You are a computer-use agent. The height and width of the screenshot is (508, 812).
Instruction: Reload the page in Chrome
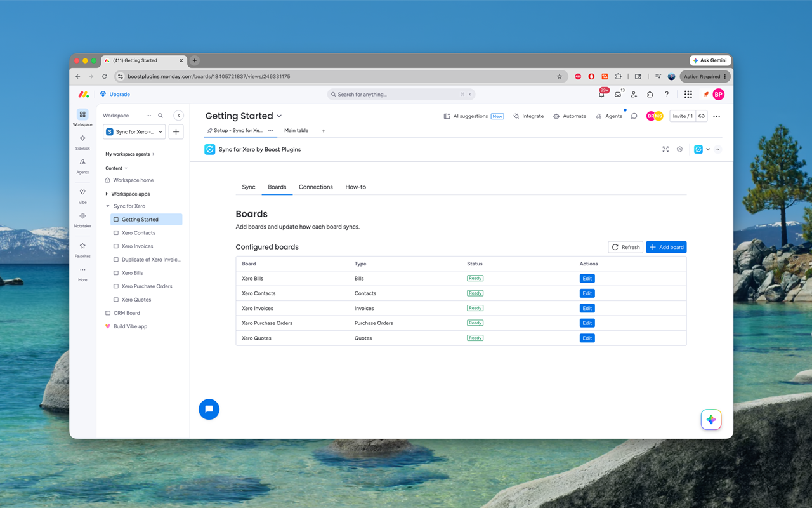pos(105,76)
